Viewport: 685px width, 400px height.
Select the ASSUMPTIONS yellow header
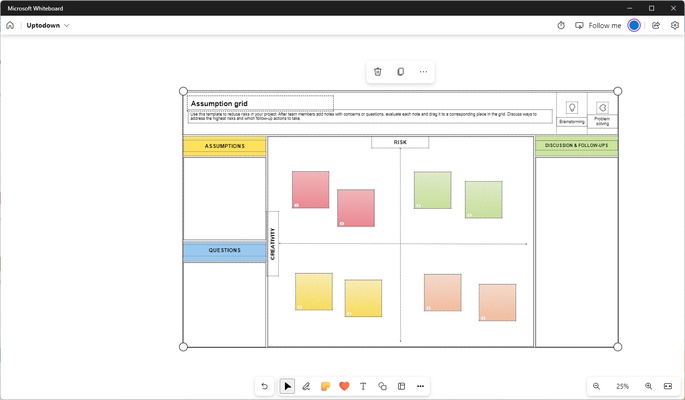point(225,146)
